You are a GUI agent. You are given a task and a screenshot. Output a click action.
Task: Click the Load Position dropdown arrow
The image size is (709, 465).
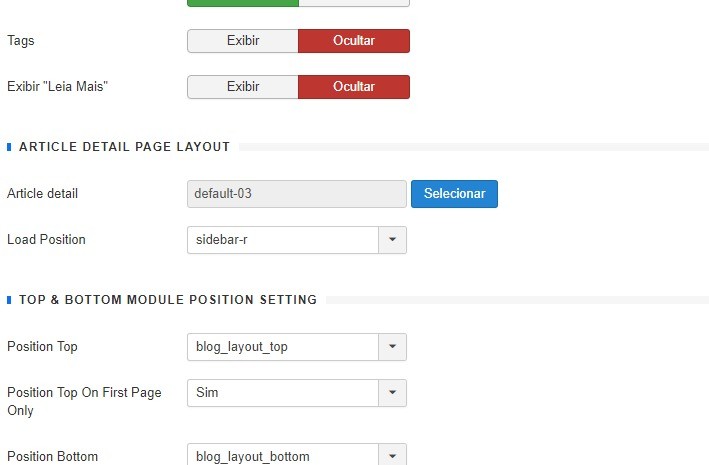click(392, 240)
